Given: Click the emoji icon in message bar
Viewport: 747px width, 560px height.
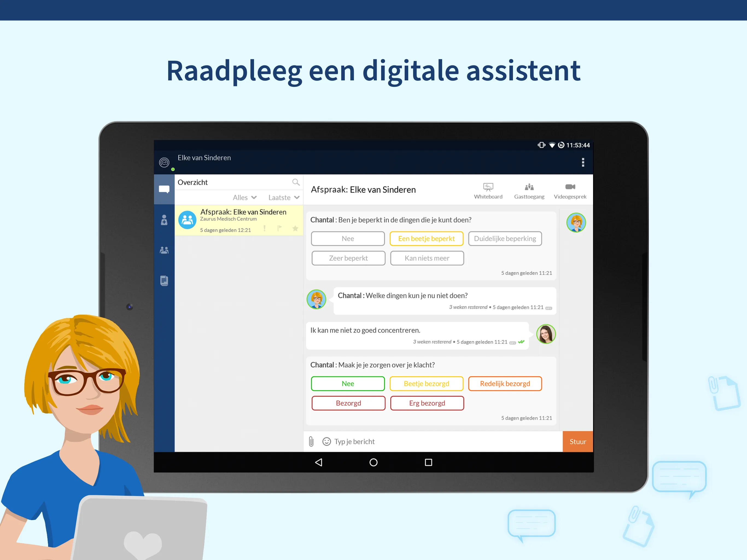Looking at the screenshot, I should pos(328,441).
